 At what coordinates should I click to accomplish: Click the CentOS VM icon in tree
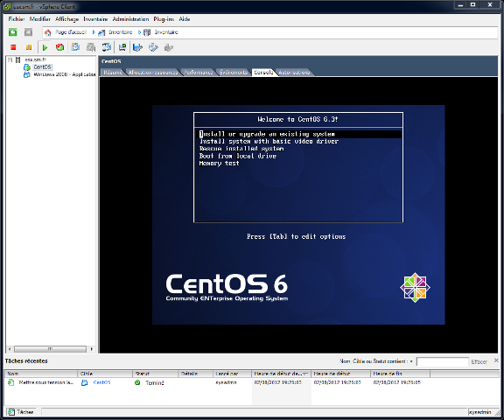click(x=27, y=67)
